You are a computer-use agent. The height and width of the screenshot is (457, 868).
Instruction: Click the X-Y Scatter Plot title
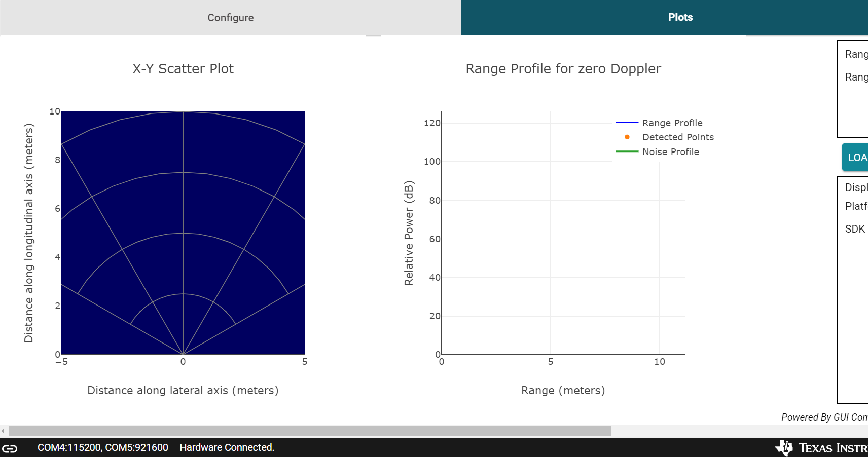183,69
